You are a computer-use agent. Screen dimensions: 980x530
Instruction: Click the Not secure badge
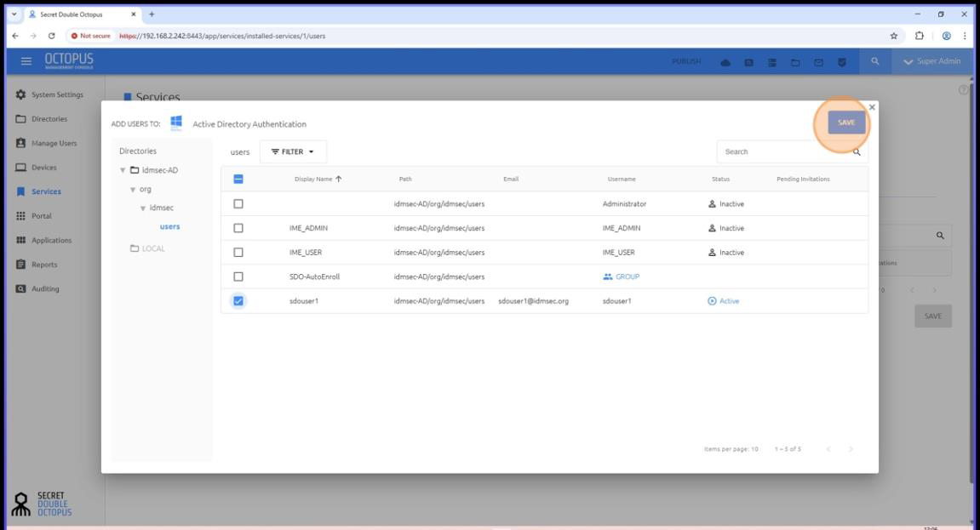(x=90, y=37)
